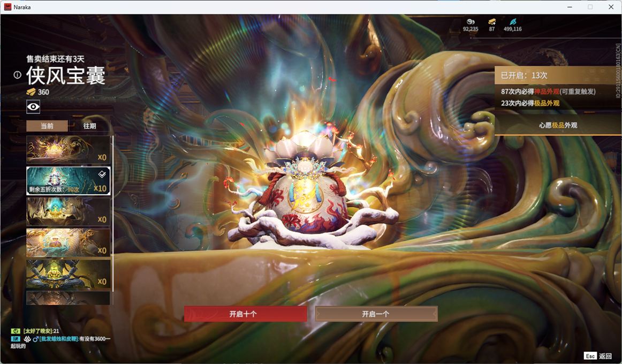The image size is (622, 364).
Task: Switch to the 当前 tab
Action: pos(47,126)
